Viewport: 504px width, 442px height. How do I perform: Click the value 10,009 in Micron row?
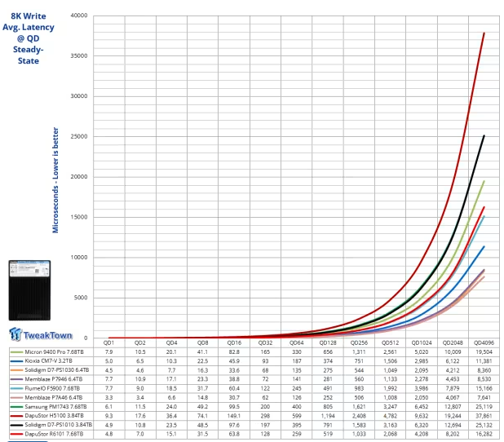coord(453,352)
